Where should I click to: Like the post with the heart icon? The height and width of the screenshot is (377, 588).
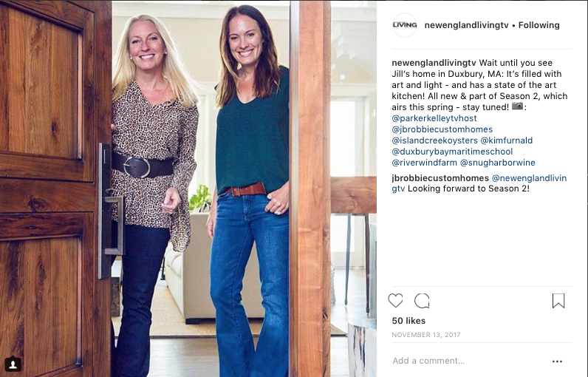(395, 301)
